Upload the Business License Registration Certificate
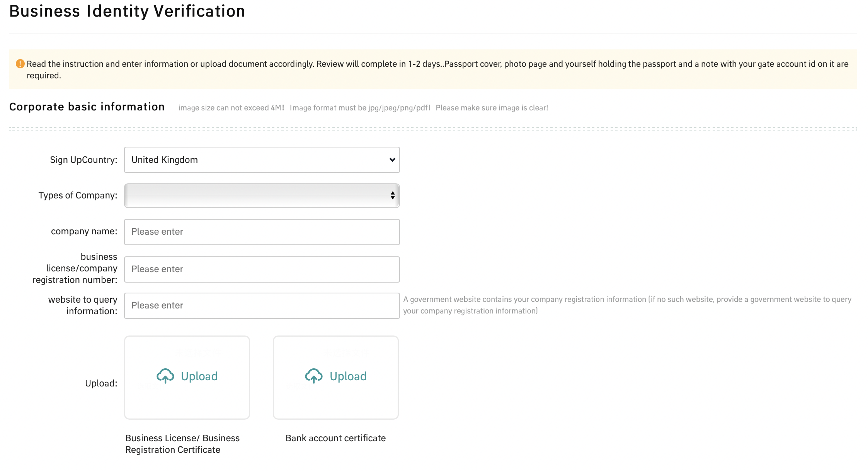Viewport: 868px width, 471px height. coord(187,377)
